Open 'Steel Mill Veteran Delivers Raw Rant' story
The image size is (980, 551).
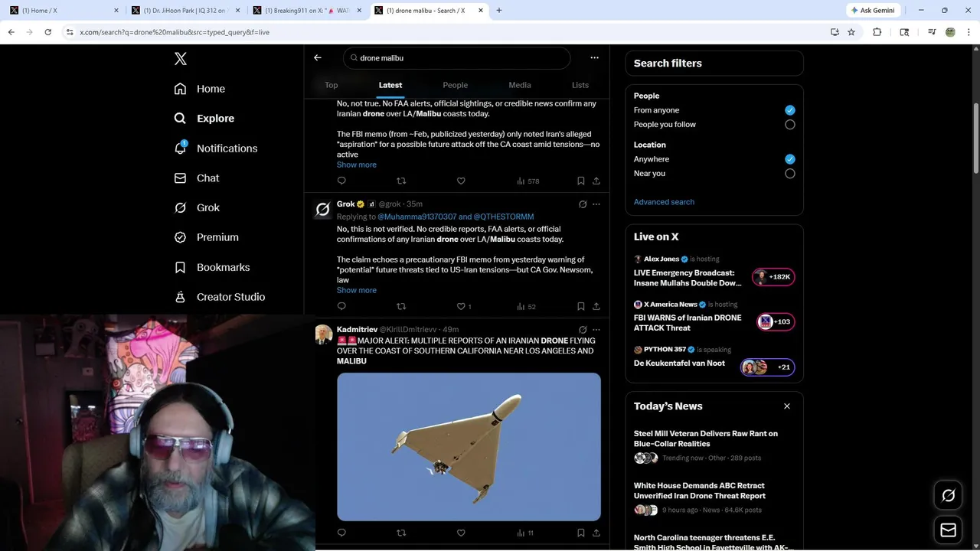(x=706, y=439)
